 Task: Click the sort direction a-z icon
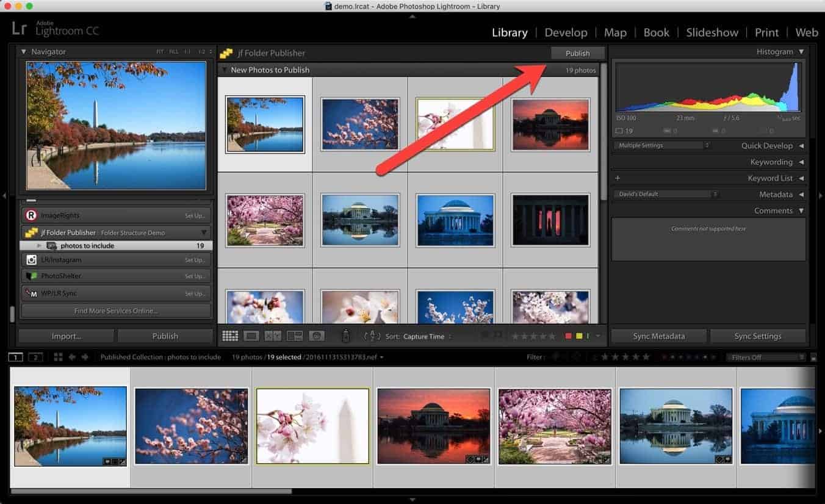372,336
